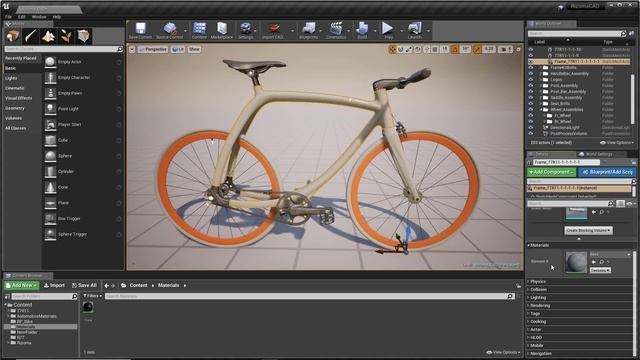Select the Foliage mode icon
The width and height of the screenshot is (640, 360).
pos(66,36)
